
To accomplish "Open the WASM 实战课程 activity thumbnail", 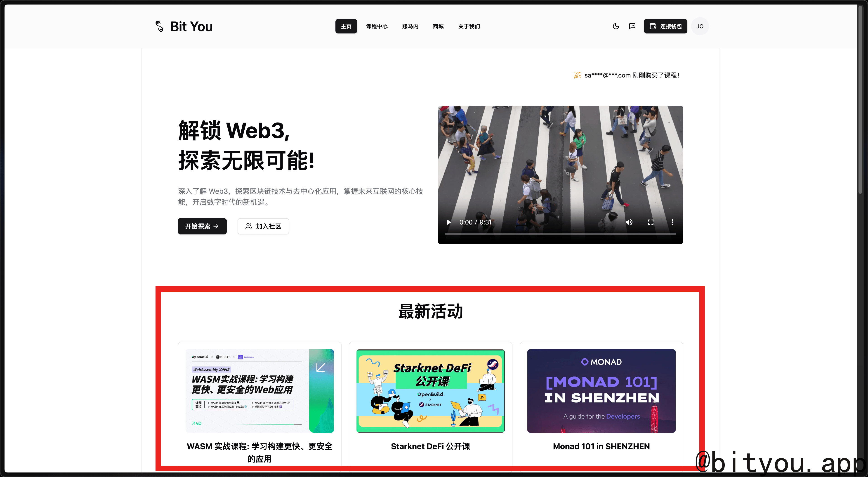I will coord(259,391).
